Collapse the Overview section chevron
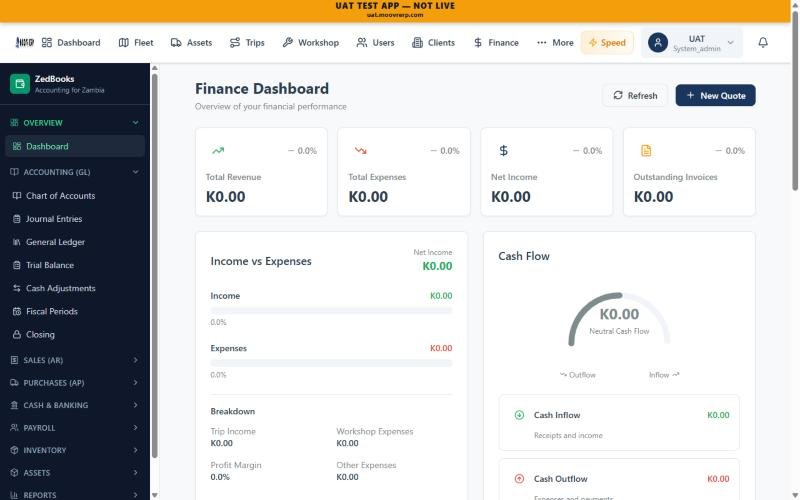Screen dimensions: 800x500 click(x=135, y=122)
